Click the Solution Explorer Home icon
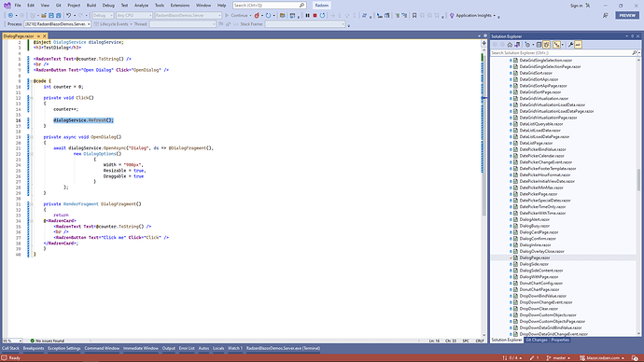 [510, 45]
